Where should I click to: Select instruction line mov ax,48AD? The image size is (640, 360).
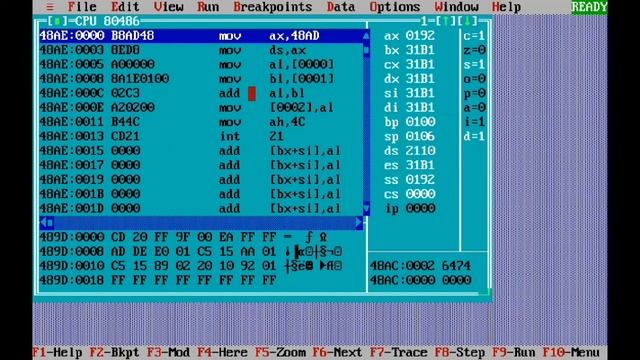201,36
